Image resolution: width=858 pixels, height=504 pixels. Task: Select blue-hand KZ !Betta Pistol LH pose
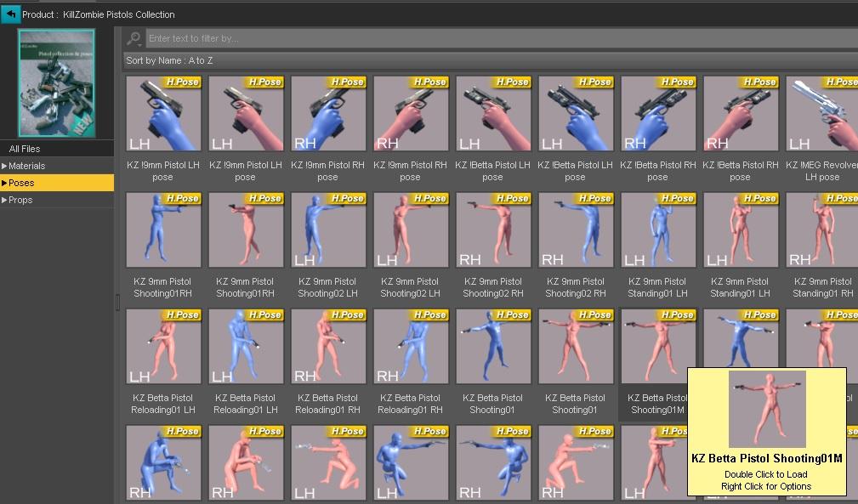(x=577, y=113)
